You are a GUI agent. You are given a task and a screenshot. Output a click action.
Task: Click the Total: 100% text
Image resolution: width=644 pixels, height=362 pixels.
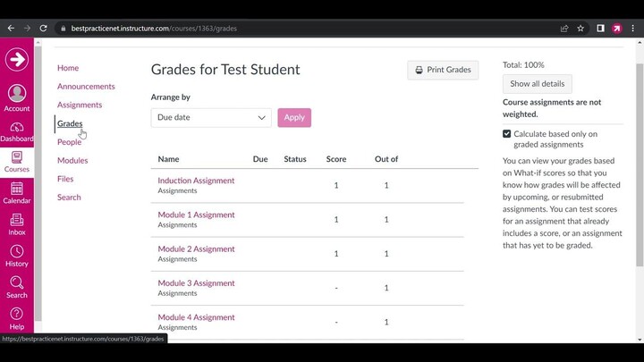click(523, 65)
